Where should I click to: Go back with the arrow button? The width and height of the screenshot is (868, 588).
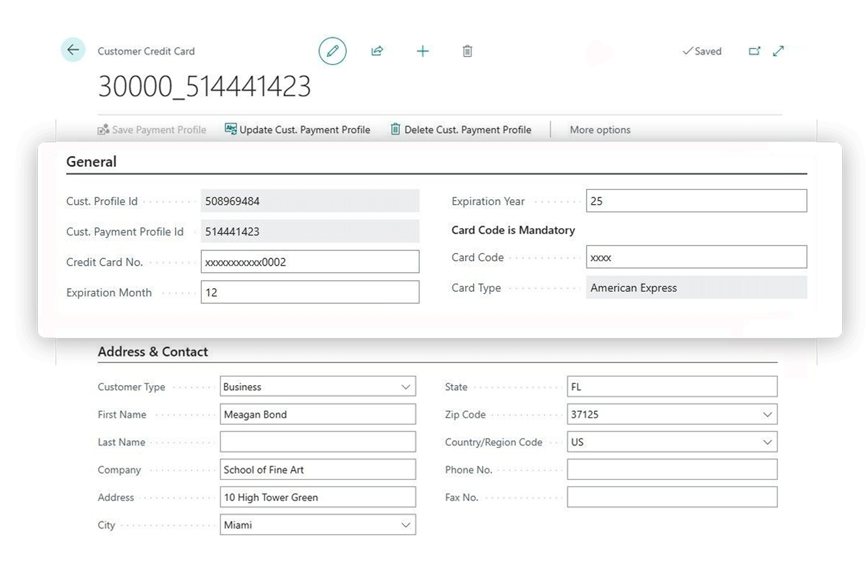73,50
